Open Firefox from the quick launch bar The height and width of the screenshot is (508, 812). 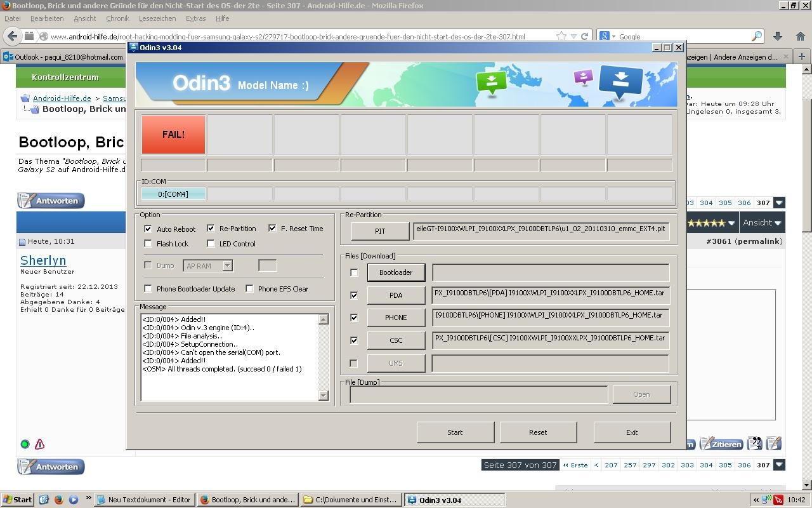coord(58,500)
